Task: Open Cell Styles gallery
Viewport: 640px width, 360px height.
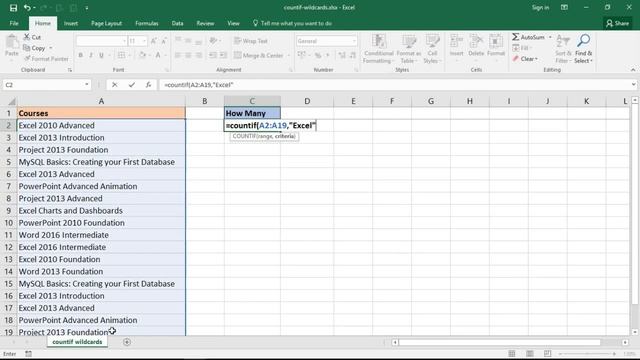Action: [x=432, y=49]
